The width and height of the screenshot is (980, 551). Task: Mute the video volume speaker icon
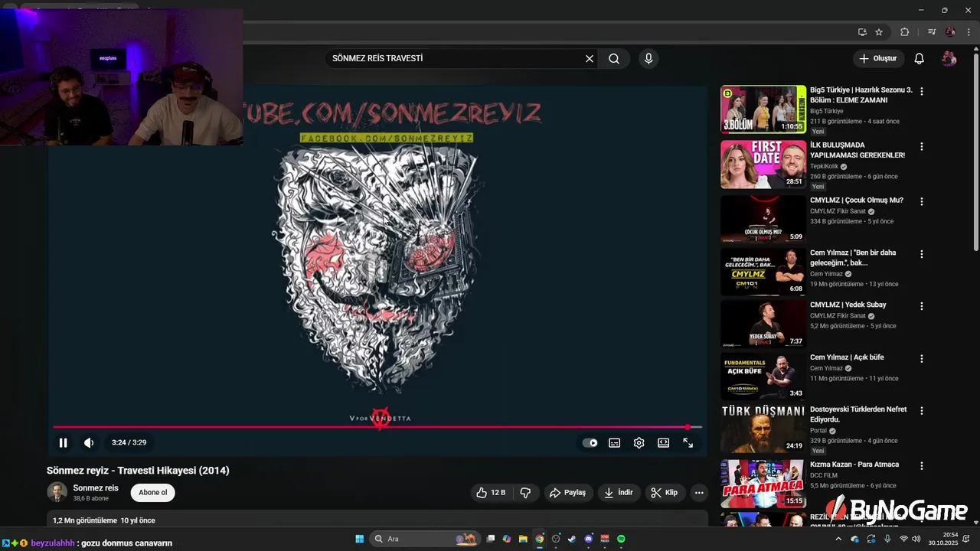tap(89, 442)
